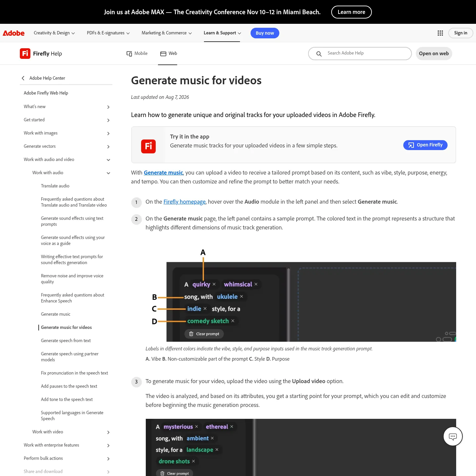Viewport: 476px width, 476px height.
Task: Open Generate speech using partner models
Action: [70, 357]
